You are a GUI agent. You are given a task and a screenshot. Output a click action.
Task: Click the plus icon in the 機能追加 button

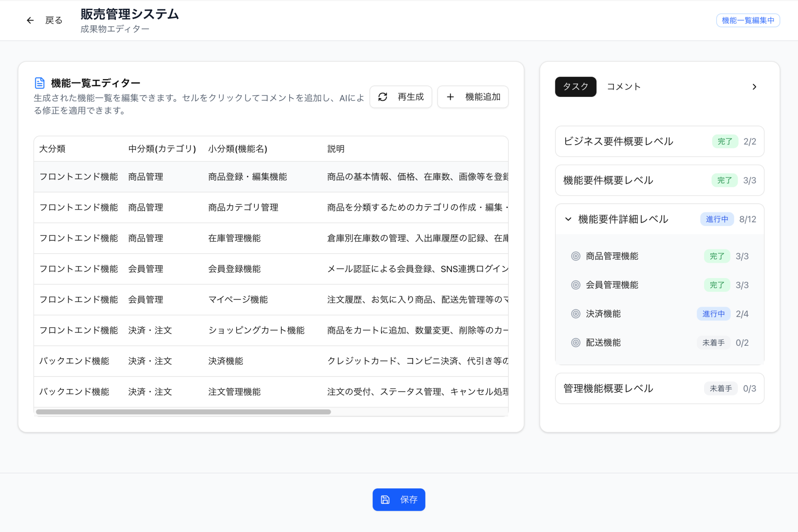pos(450,96)
